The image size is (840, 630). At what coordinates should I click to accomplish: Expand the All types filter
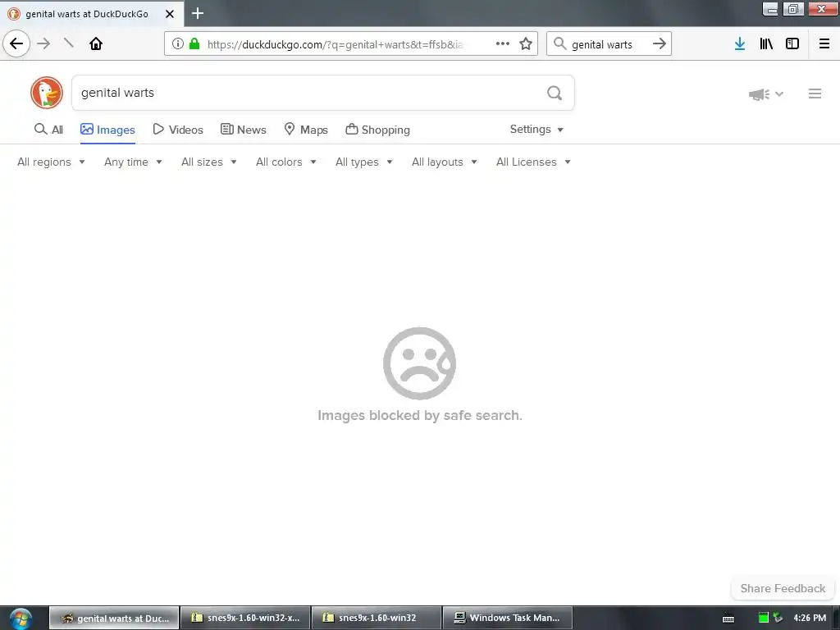(364, 162)
